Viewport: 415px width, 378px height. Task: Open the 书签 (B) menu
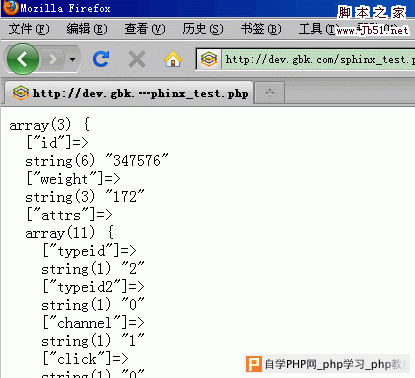coord(261,29)
